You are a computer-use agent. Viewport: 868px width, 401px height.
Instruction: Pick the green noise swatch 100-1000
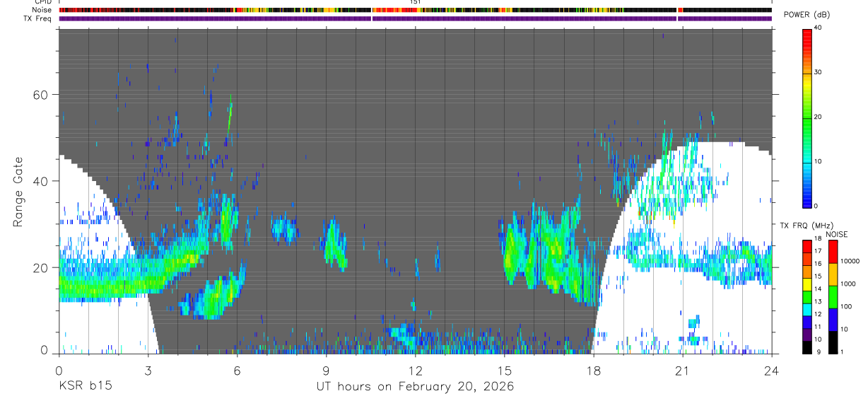(833, 297)
